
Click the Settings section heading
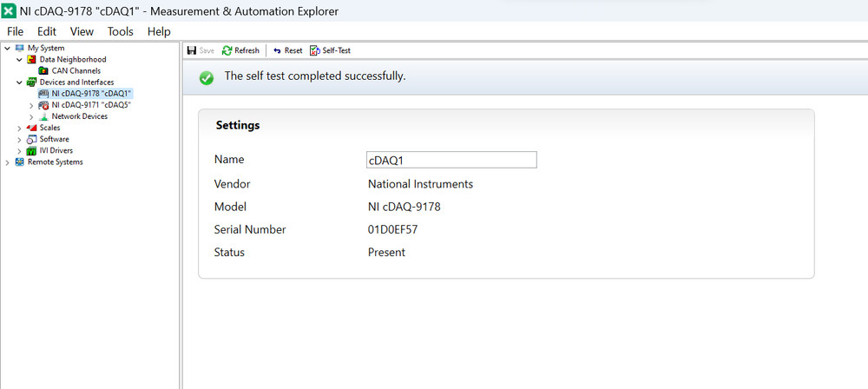pos(238,125)
